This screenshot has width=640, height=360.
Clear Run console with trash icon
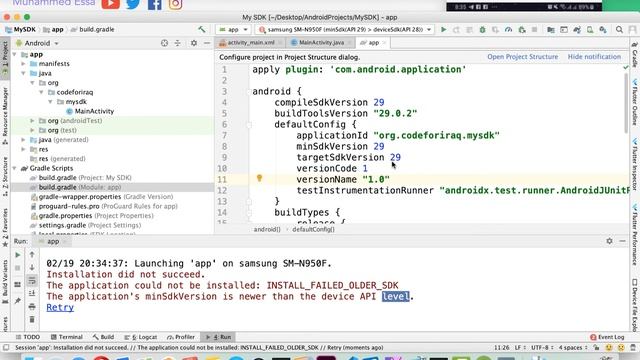[32, 320]
